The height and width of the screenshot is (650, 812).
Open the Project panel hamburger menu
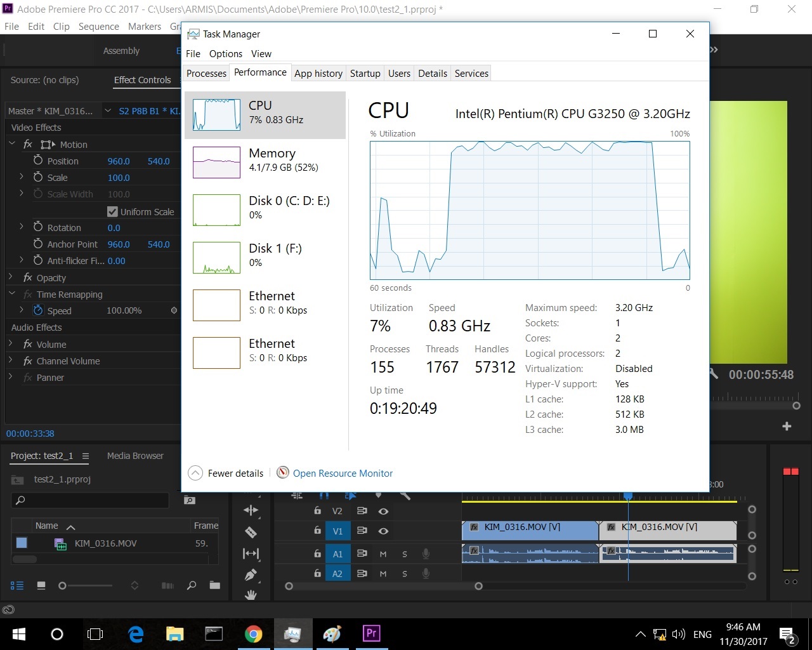[86, 456]
